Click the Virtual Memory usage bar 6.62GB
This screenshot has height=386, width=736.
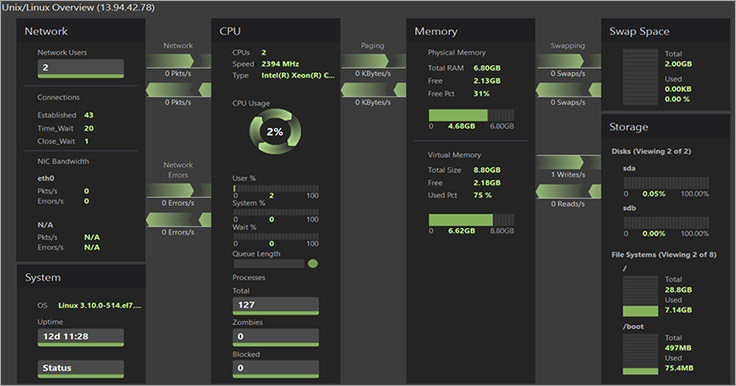coord(471,220)
